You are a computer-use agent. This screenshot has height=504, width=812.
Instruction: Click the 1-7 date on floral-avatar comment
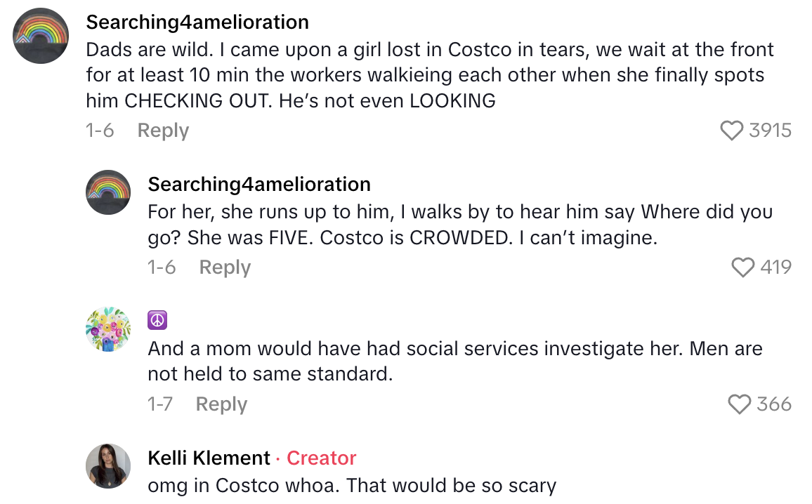(160, 404)
